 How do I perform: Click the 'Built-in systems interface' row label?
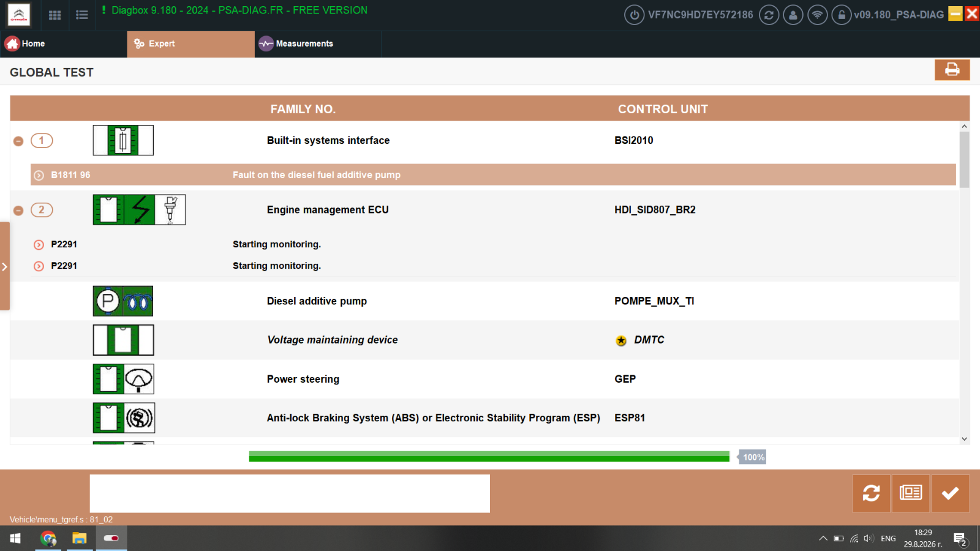point(328,140)
